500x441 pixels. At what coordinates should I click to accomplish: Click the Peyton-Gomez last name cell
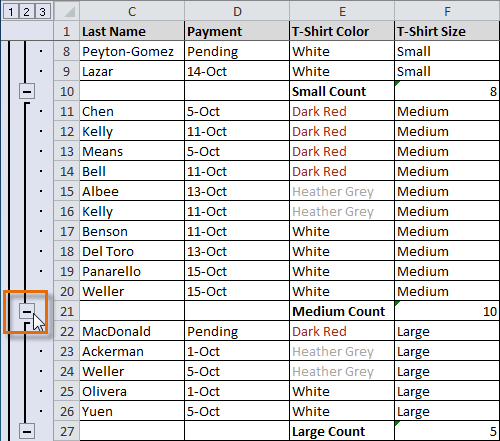132,51
